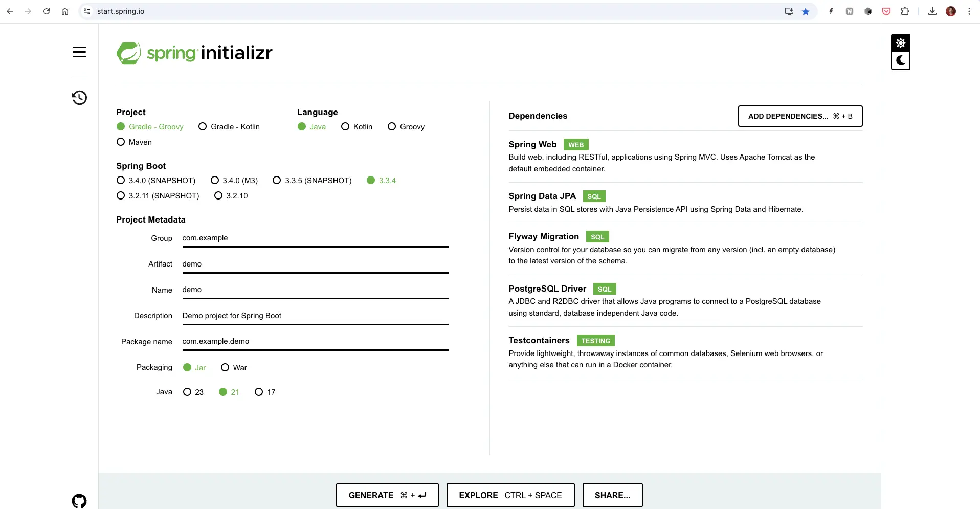This screenshot has width=980, height=509.
Task: Open the project history clock icon
Action: pos(79,98)
